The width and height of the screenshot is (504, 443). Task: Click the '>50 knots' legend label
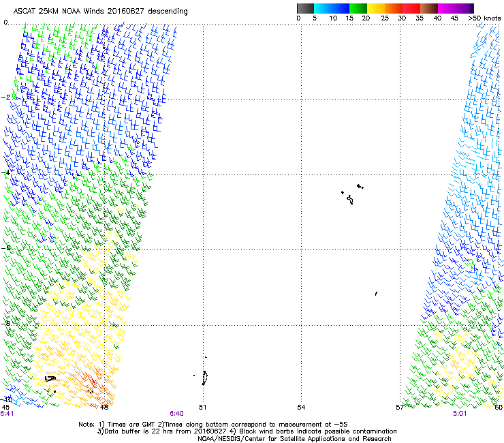[484, 18]
